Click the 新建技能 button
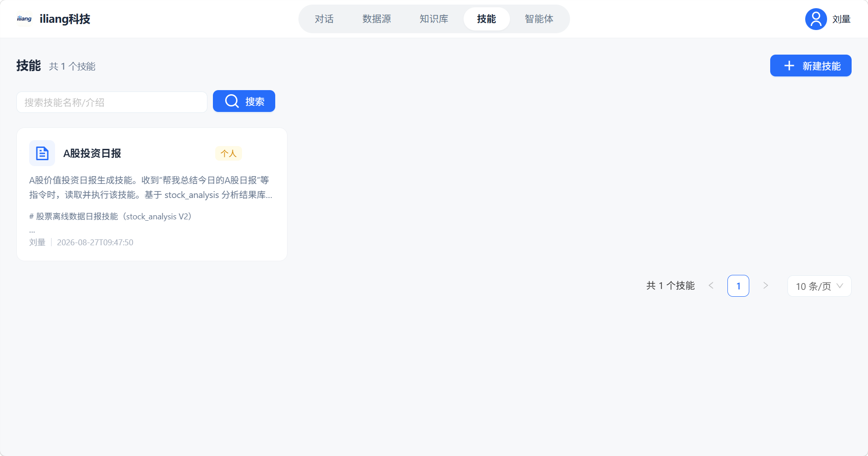The width and height of the screenshot is (868, 456). coord(811,66)
